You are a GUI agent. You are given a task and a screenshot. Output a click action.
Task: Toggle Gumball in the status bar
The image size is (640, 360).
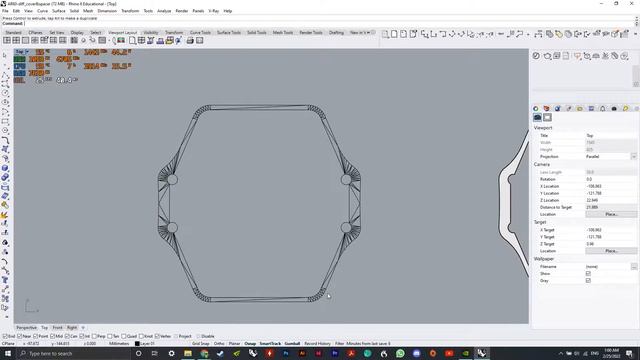[x=292, y=344]
